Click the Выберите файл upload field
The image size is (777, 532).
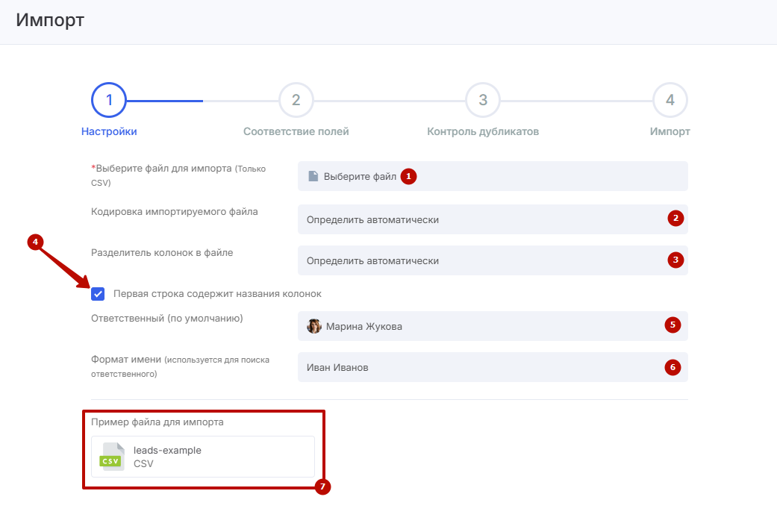493,177
